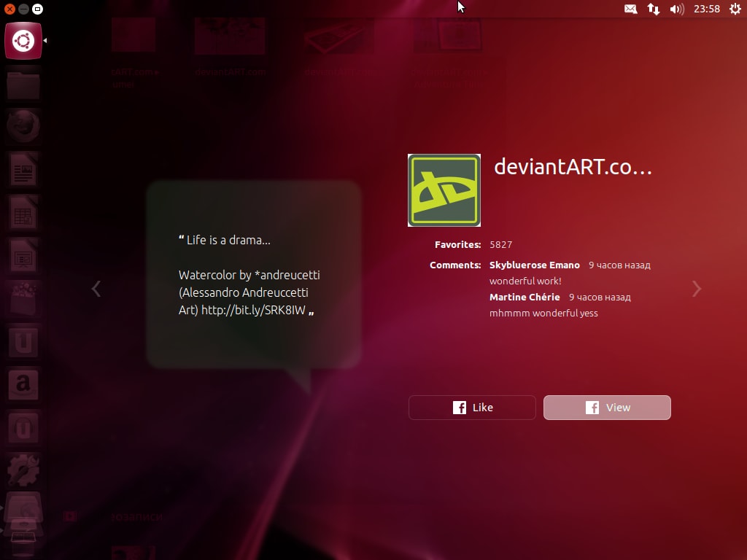The height and width of the screenshot is (560, 747).
Task: Close the Dash with the close button
Action: pyautogui.click(x=9, y=9)
